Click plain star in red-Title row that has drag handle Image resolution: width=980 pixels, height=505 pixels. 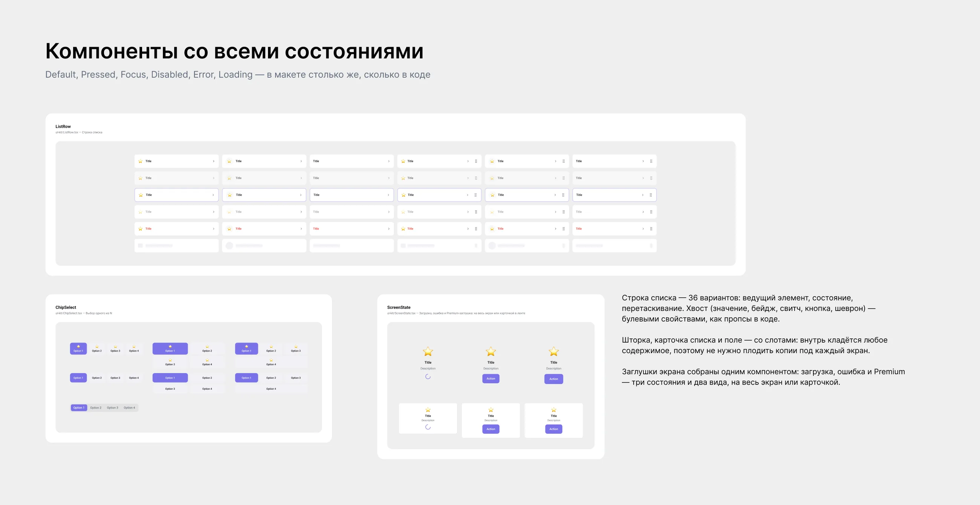(x=403, y=229)
